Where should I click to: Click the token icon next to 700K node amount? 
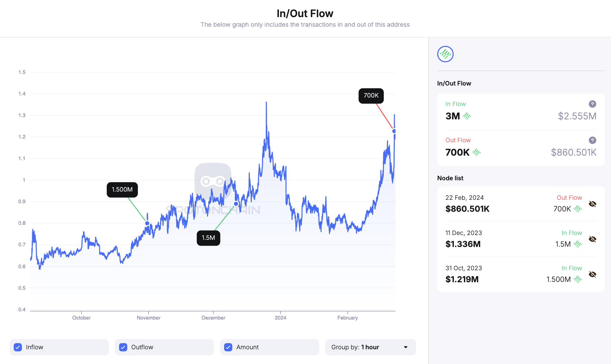click(x=578, y=209)
